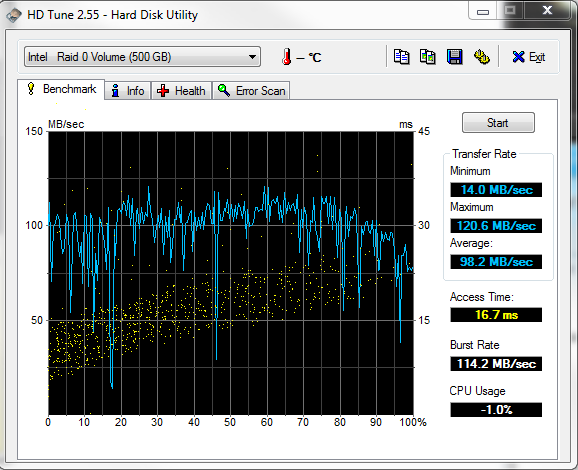Click the copy text to clipboard icon

click(x=401, y=57)
